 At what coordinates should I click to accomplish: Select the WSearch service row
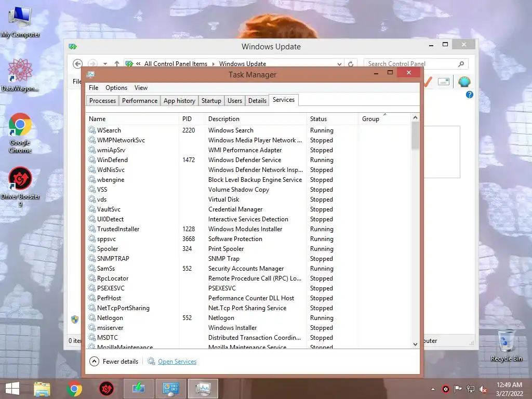pos(248,130)
